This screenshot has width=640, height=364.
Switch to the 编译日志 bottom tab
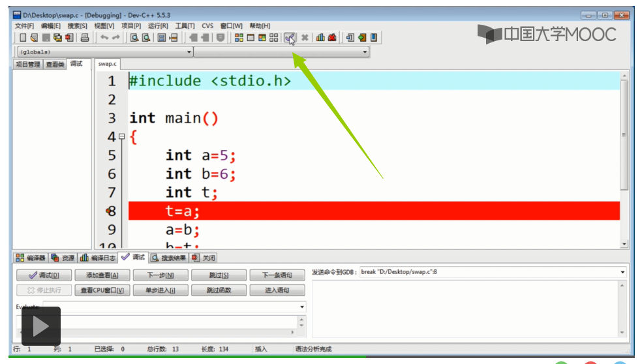98,258
